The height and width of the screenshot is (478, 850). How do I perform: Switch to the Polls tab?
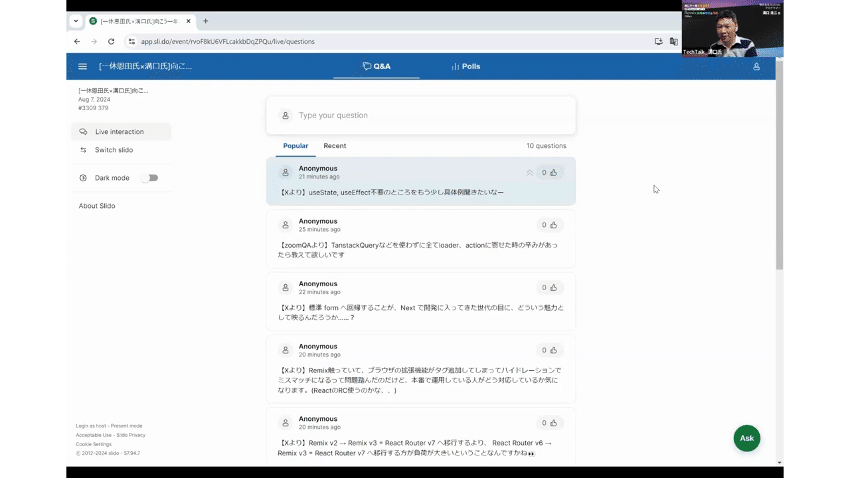466,66
